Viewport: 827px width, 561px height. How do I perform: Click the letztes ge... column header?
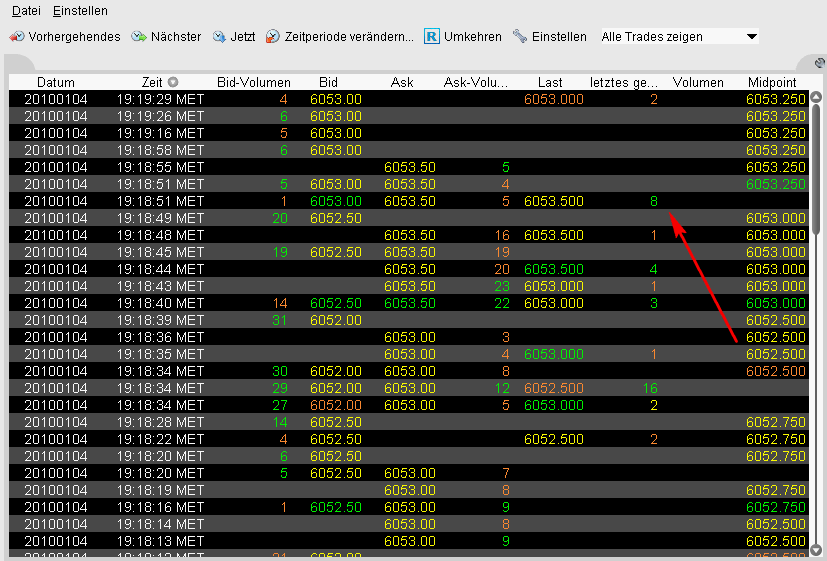click(624, 82)
